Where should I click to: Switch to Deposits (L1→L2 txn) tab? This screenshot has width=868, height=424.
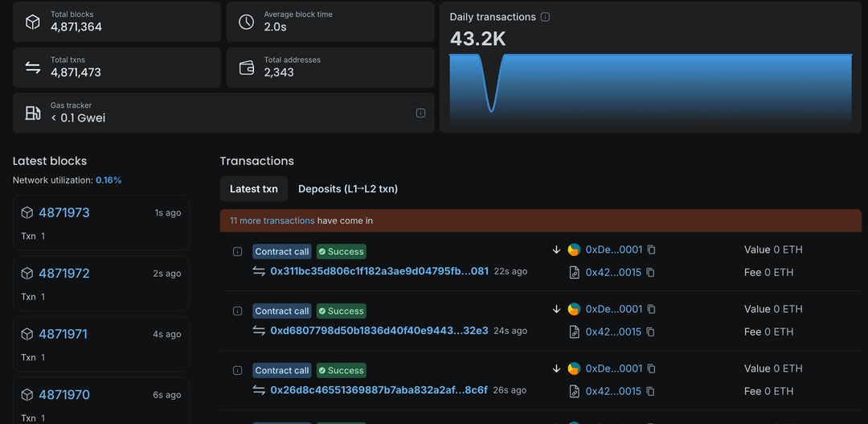(348, 189)
